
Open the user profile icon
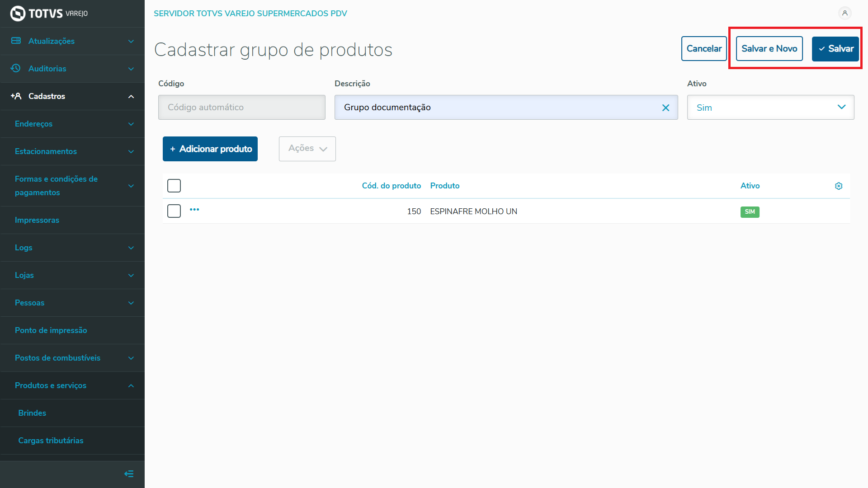pyautogui.click(x=844, y=13)
